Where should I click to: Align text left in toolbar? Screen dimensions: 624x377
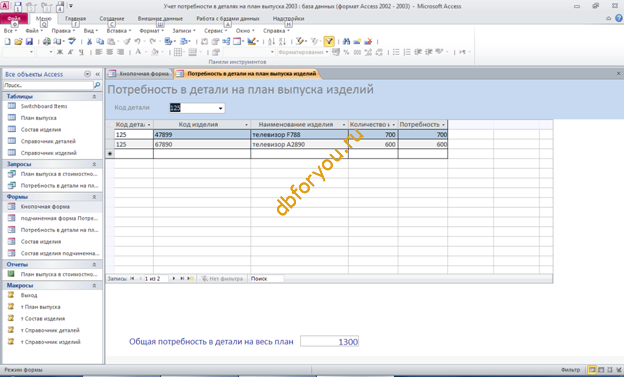pos(99,52)
